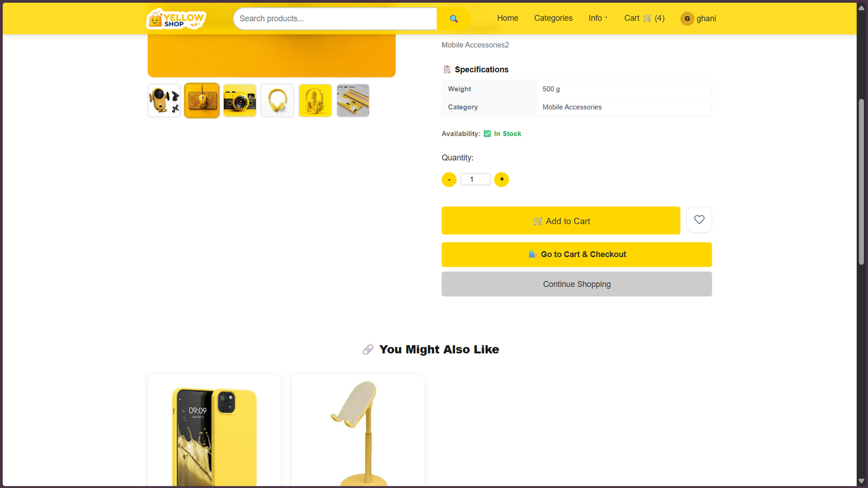Click the cart icon in navigation
Viewport: 868px width, 488px height.
[x=647, y=18]
